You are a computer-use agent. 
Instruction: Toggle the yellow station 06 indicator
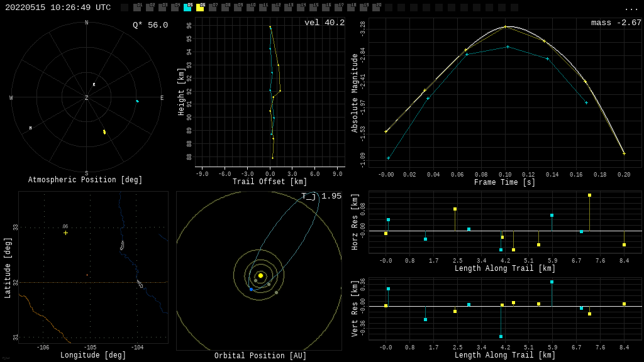[x=200, y=8]
